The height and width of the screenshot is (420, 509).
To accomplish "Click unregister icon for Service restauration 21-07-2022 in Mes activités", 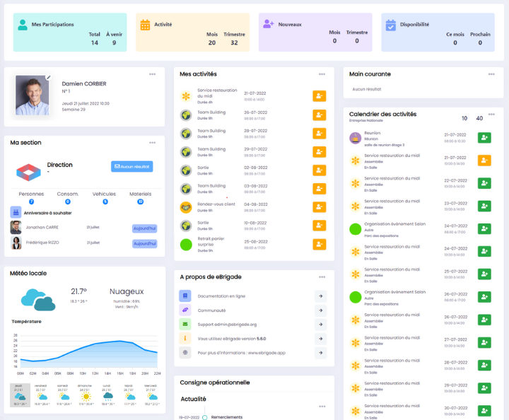I will coord(319,96).
